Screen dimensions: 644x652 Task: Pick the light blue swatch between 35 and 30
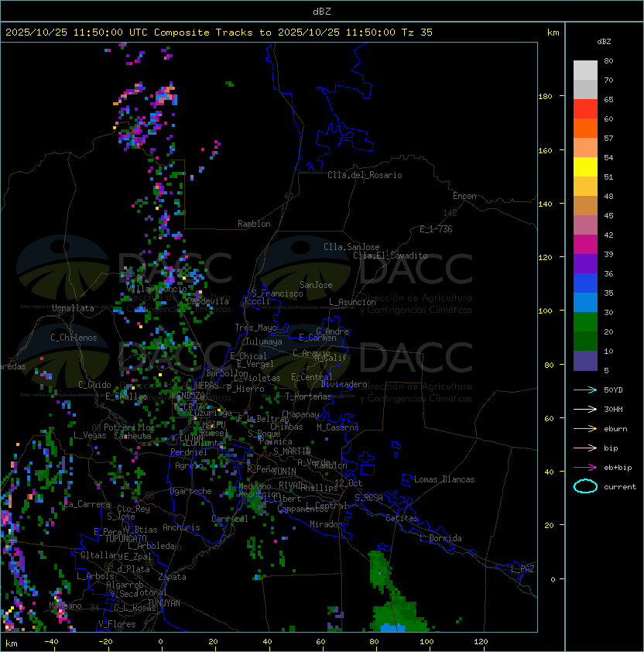click(x=585, y=302)
